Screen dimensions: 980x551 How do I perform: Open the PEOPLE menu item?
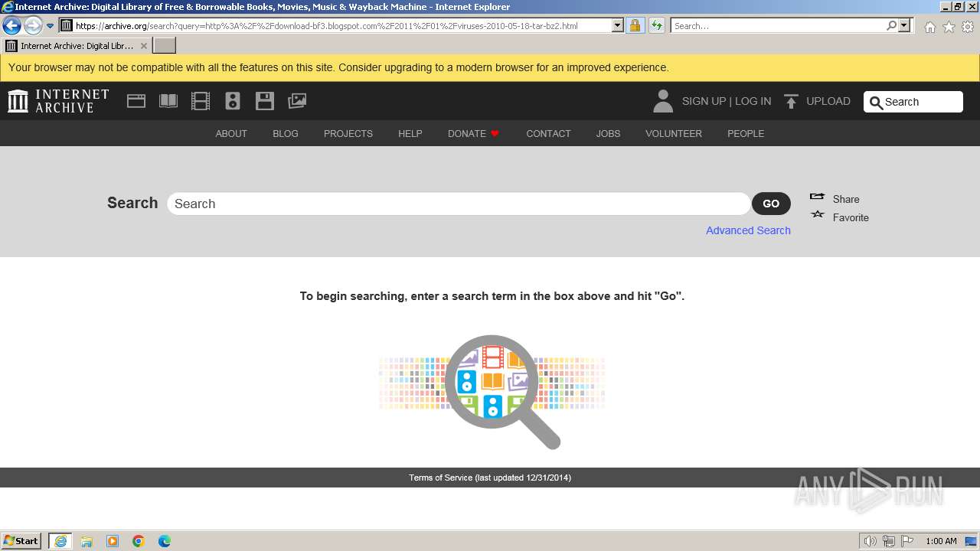point(746,133)
